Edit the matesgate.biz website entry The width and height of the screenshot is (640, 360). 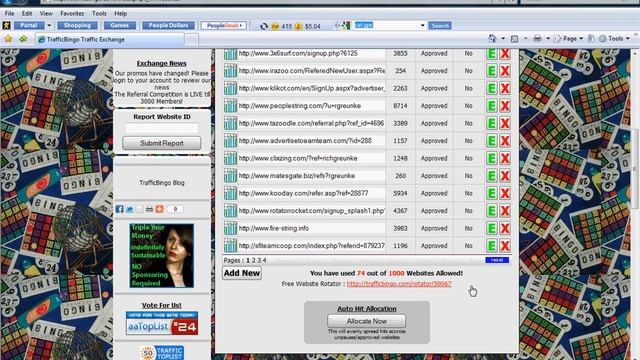coord(492,176)
